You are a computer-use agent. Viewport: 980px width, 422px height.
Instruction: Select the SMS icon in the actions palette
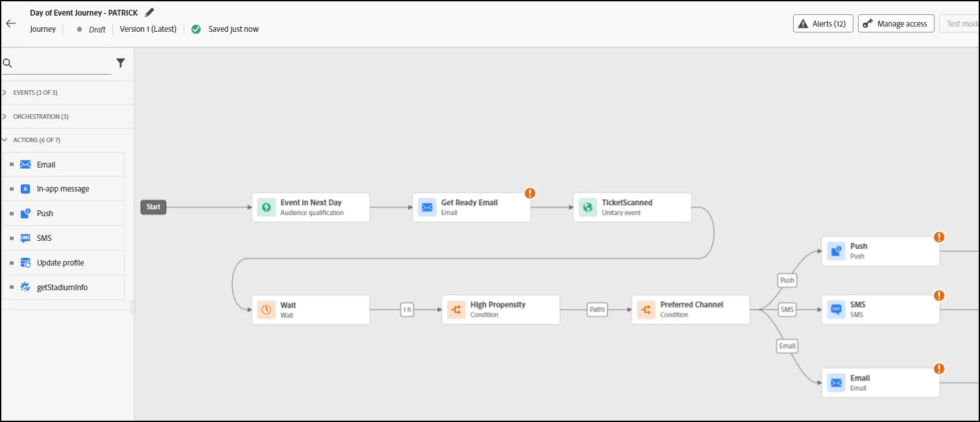coord(25,238)
